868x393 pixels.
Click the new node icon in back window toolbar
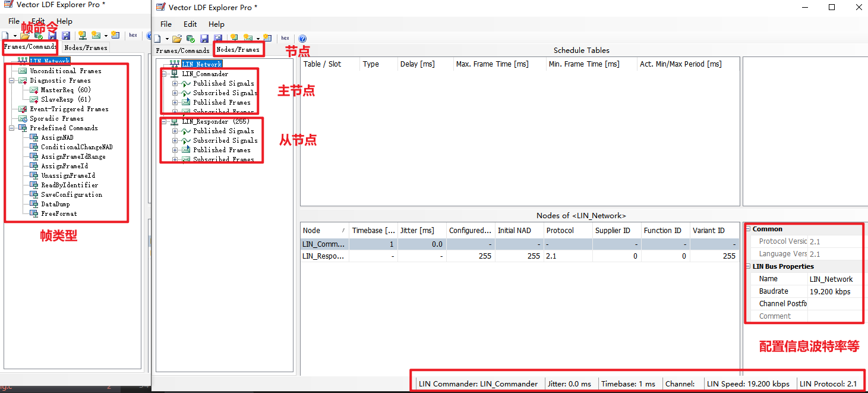click(x=82, y=35)
